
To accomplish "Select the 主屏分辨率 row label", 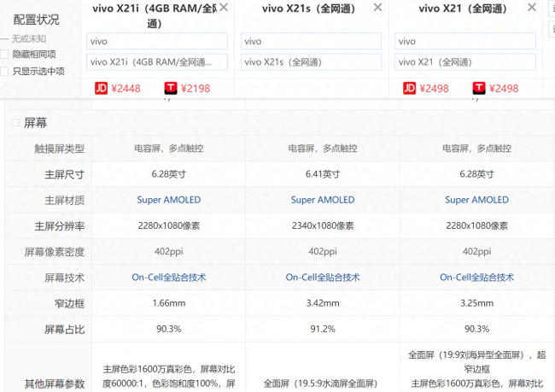I will coord(60,226).
